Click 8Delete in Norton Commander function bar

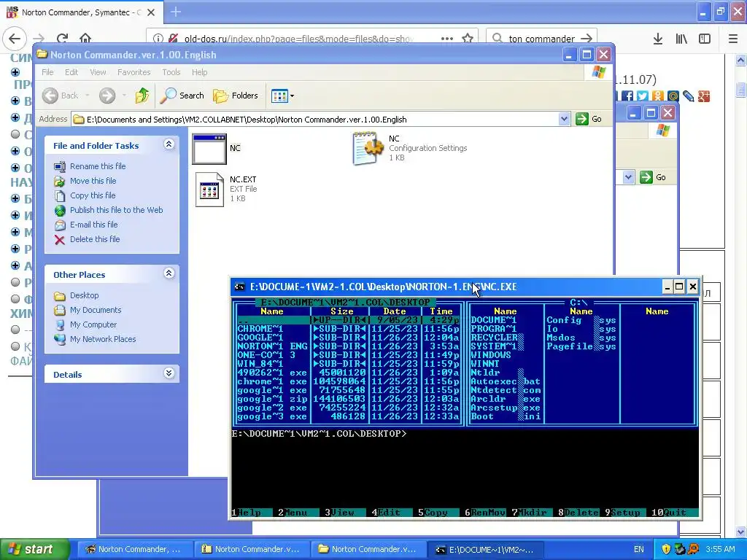click(x=578, y=513)
